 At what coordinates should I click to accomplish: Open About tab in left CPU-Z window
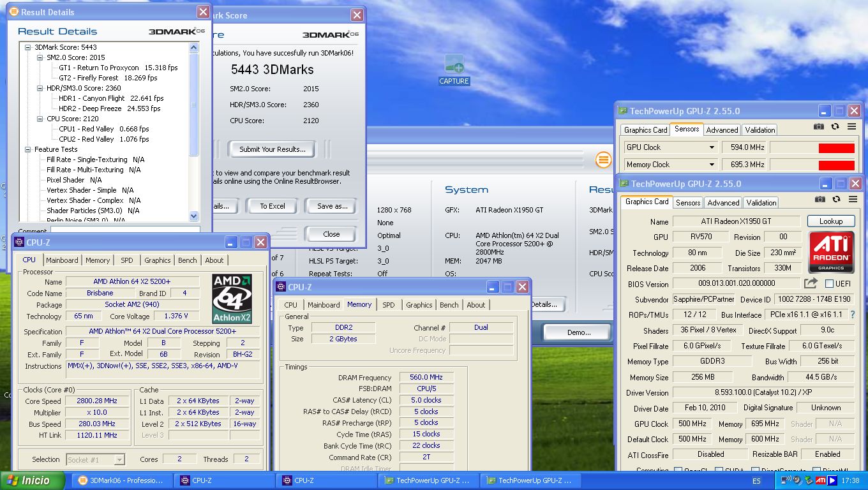[214, 260]
